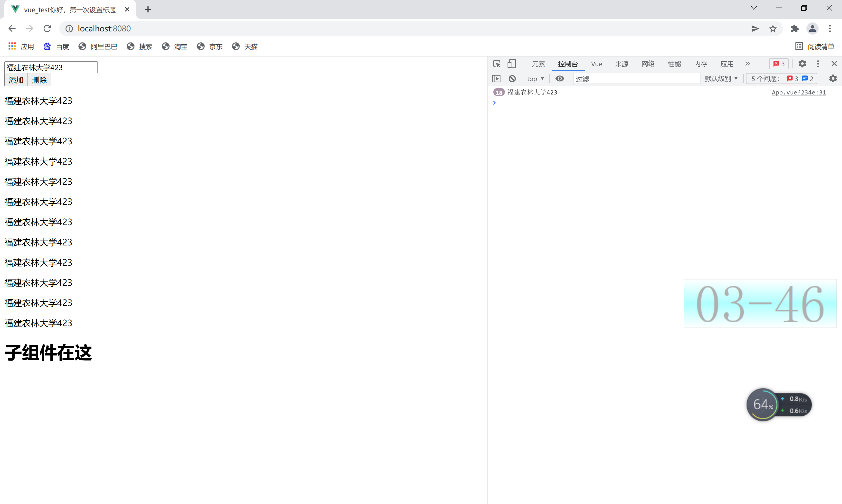Open the top frame context dropdown
The width and height of the screenshot is (842, 504).
[x=535, y=78]
